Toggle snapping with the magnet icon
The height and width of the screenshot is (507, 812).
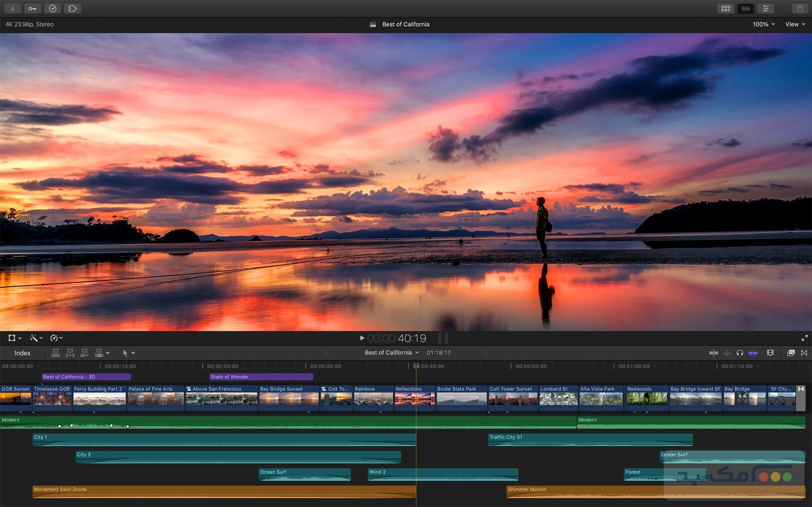[754, 353]
